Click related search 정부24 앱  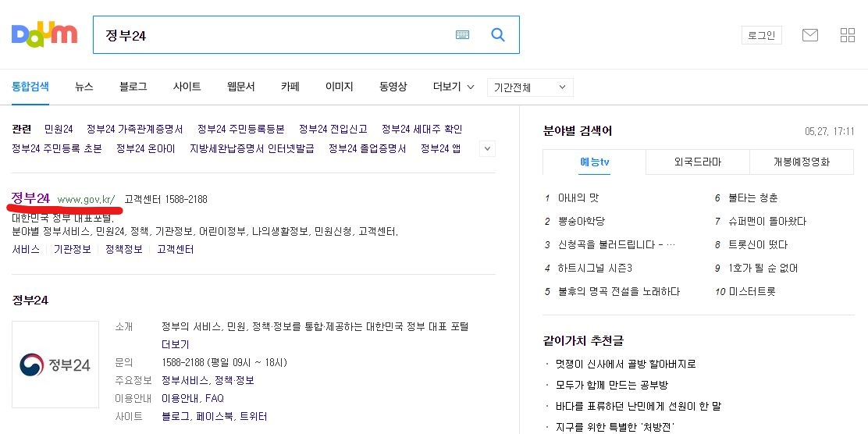(440, 149)
